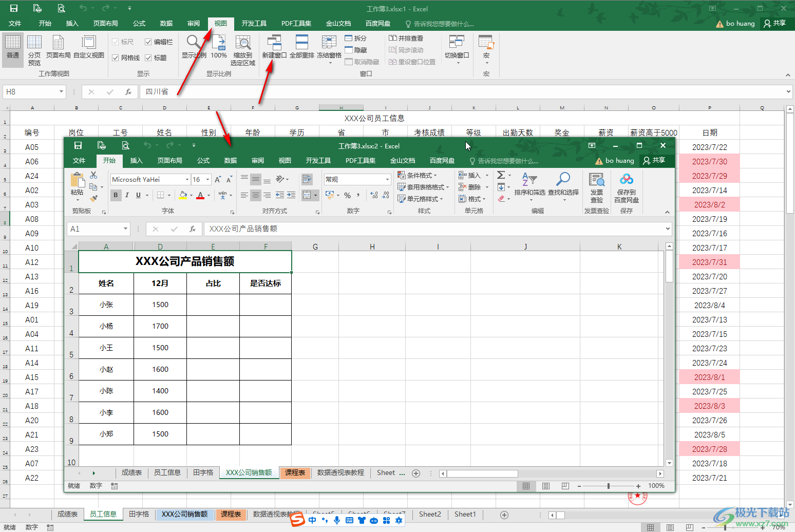795x532 pixels.
Task: Click Cut scissors icon in front window
Action: (x=93, y=176)
